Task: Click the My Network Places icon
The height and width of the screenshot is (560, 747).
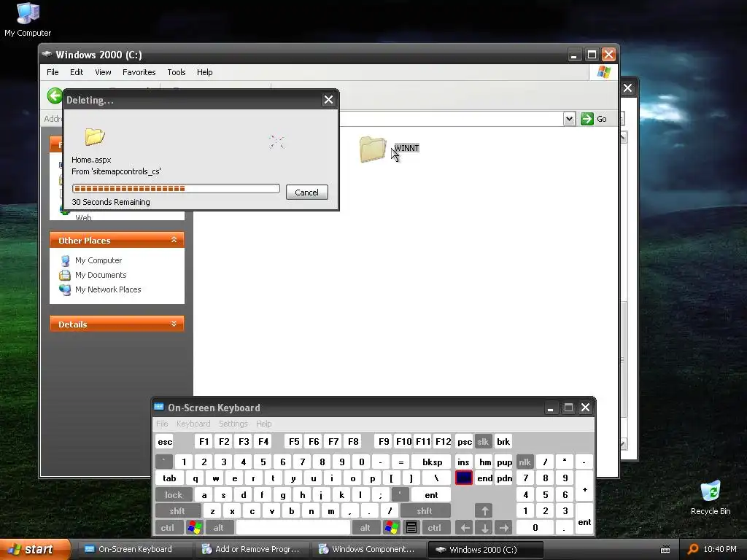Action: pos(65,289)
